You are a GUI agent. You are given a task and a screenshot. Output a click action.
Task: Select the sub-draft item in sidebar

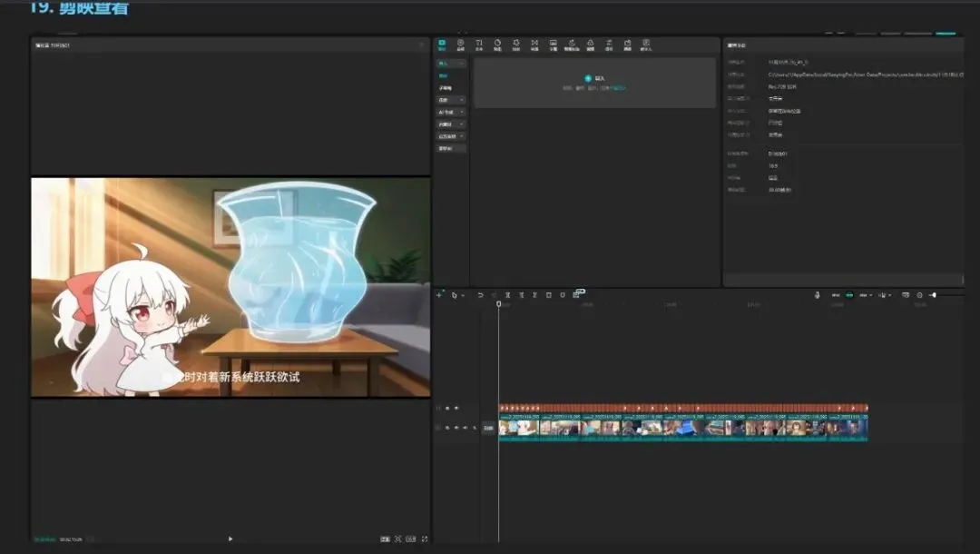[445, 88]
